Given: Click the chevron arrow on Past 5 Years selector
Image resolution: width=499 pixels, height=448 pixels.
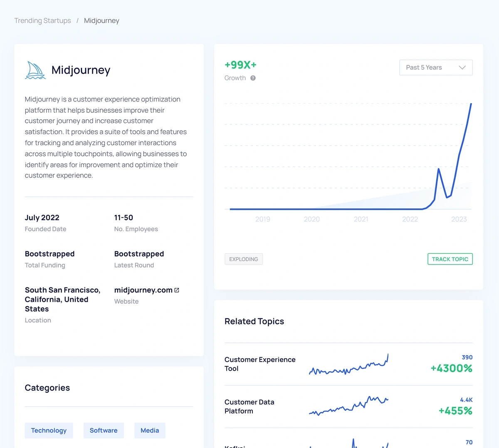Looking at the screenshot, I should point(462,67).
